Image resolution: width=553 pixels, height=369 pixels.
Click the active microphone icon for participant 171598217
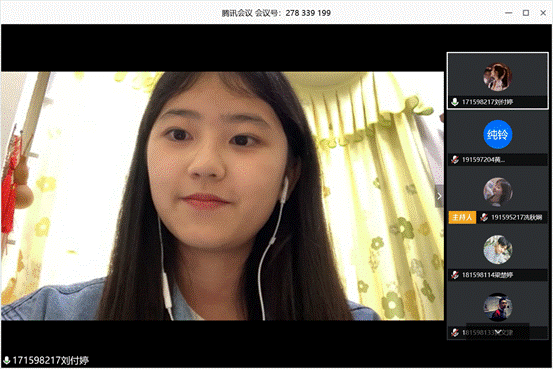455,102
